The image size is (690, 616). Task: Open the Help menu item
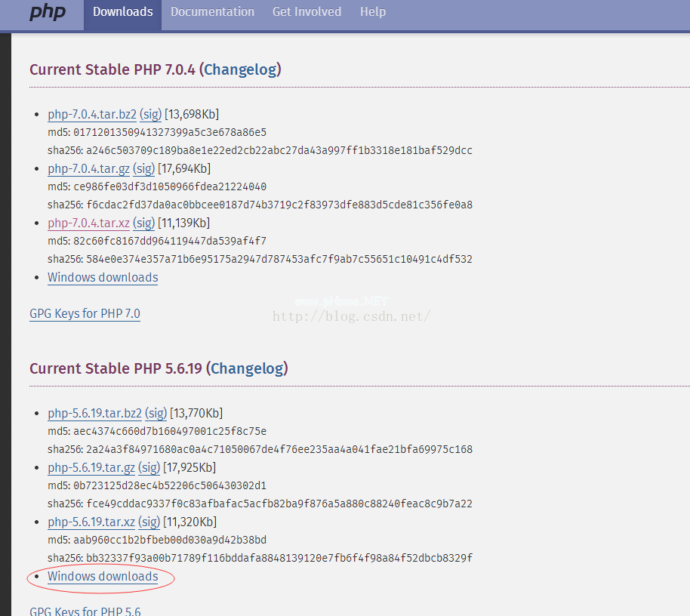pos(373,12)
